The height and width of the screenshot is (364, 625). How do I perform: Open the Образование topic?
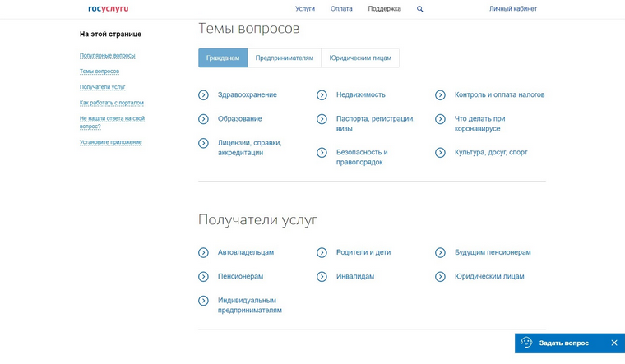click(x=239, y=118)
